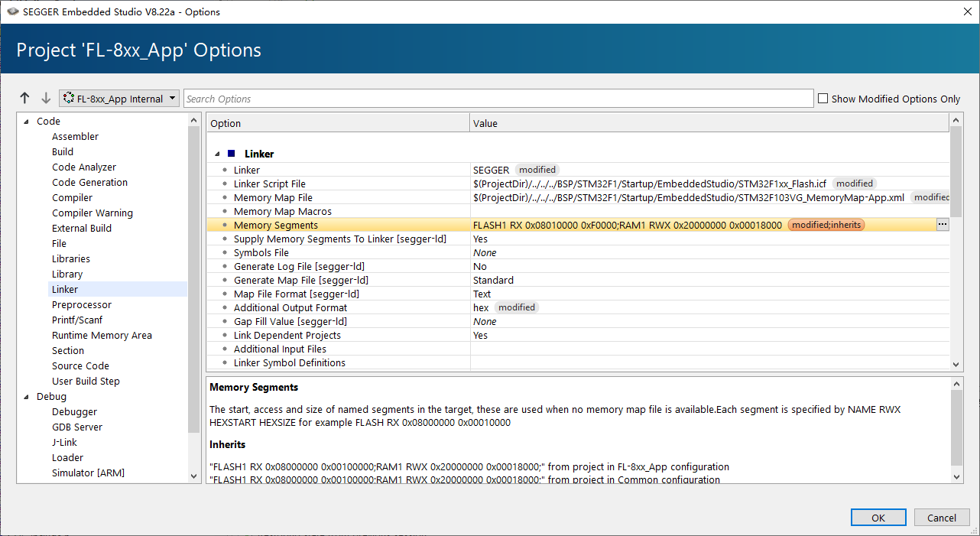
Task: Click modified badge next to hex output format
Action: click(516, 307)
